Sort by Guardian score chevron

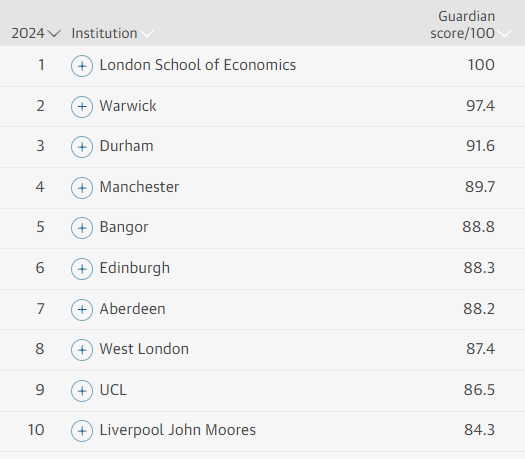click(505, 33)
